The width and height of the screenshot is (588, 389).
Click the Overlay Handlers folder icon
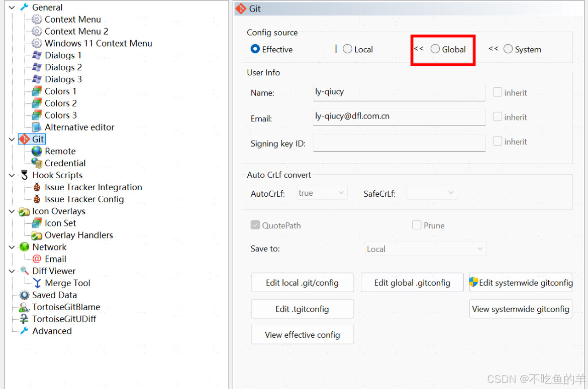pyautogui.click(x=37, y=235)
